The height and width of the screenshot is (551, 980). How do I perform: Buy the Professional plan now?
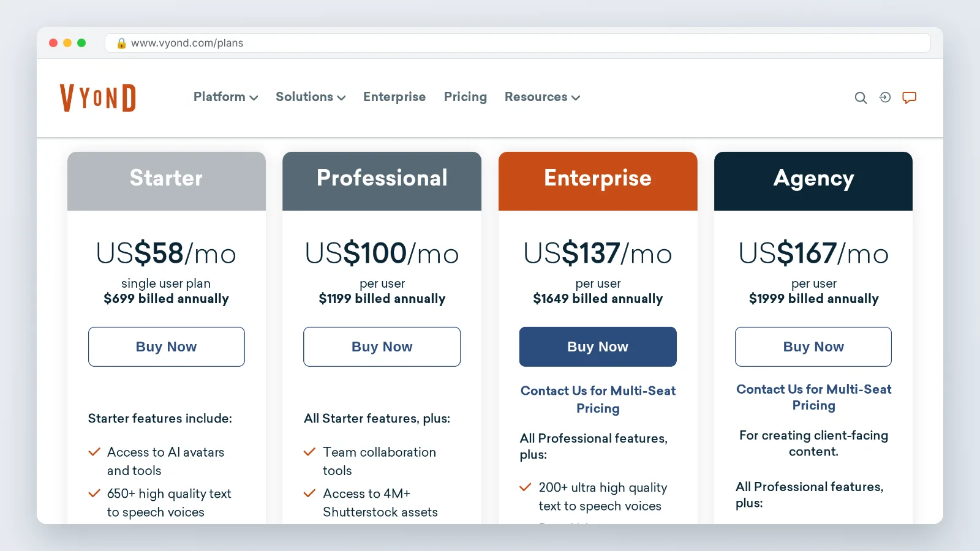(382, 347)
